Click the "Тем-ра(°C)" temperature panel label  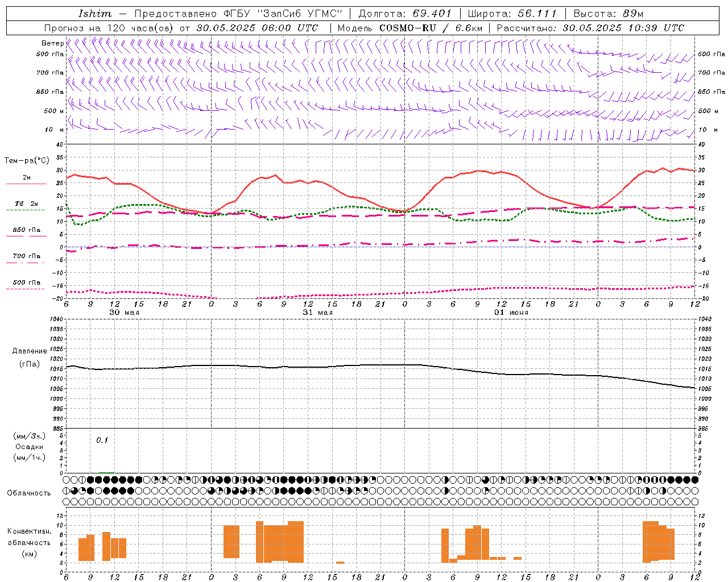[27, 161]
